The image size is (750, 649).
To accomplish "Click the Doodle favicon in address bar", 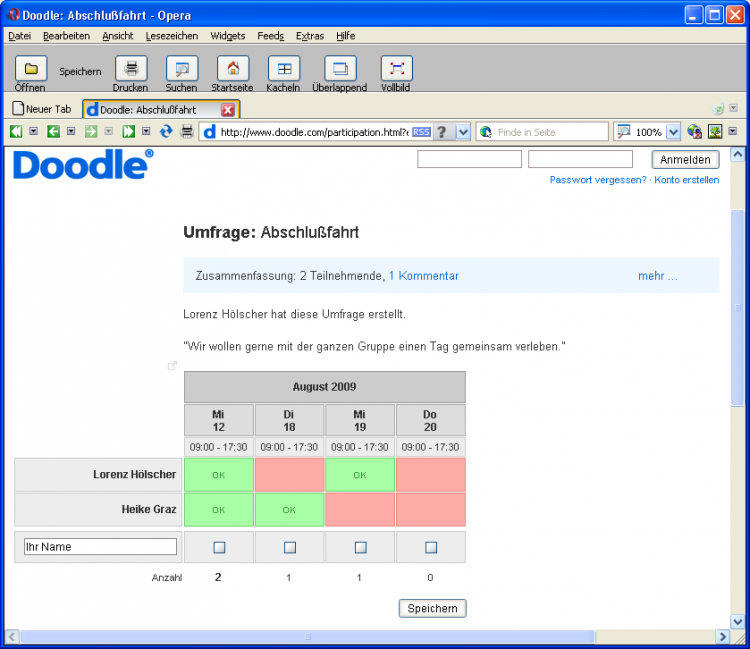I will coord(210,132).
